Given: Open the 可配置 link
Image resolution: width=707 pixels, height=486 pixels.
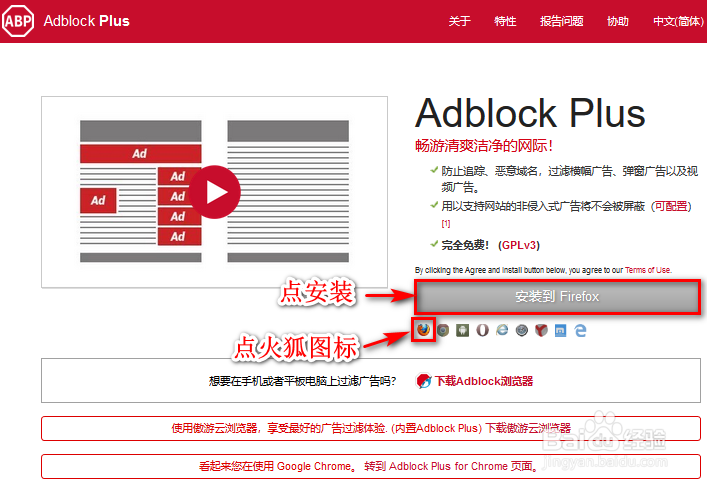Looking at the screenshot, I should [x=671, y=206].
